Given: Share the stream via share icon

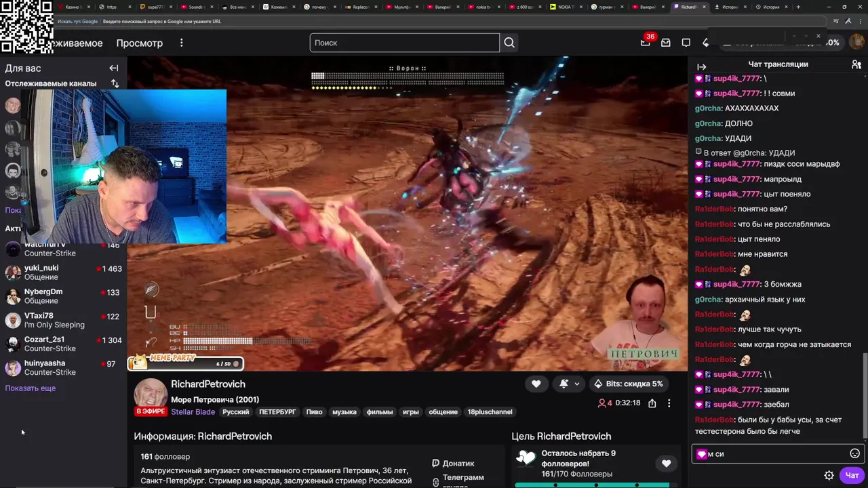Looking at the screenshot, I should click(652, 403).
